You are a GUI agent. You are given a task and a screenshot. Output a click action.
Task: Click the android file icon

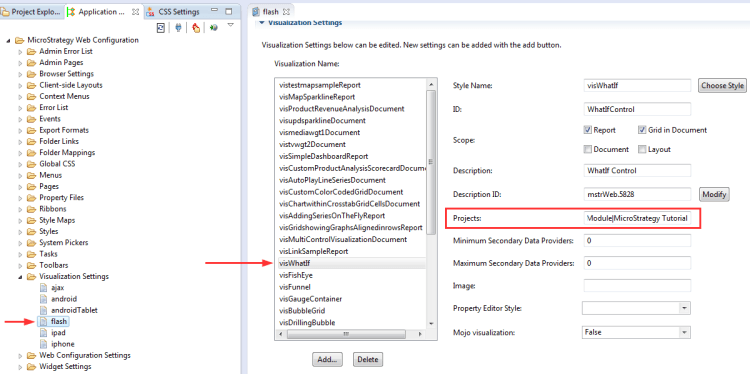(x=43, y=299)
